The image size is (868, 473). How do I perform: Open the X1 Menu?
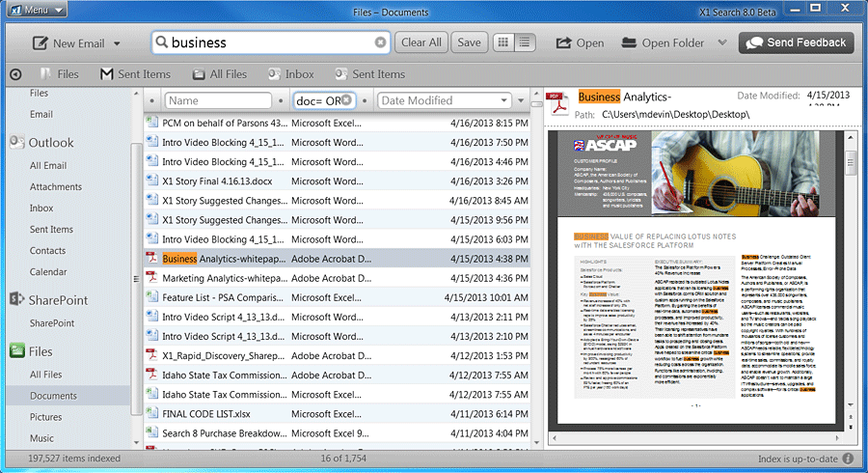(35, 10)
